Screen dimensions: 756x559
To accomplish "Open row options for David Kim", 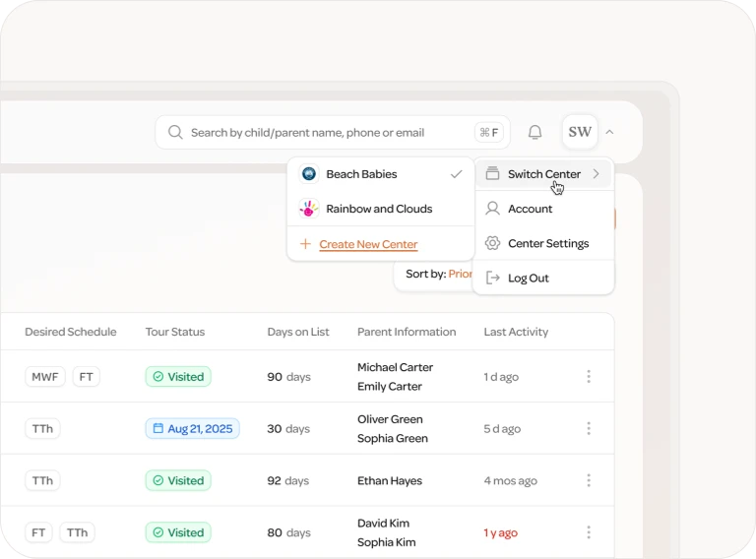I will pos(589,532).
